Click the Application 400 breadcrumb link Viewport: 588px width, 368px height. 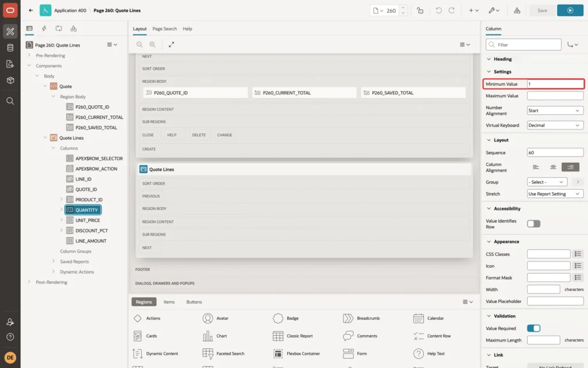coord(70,10)
